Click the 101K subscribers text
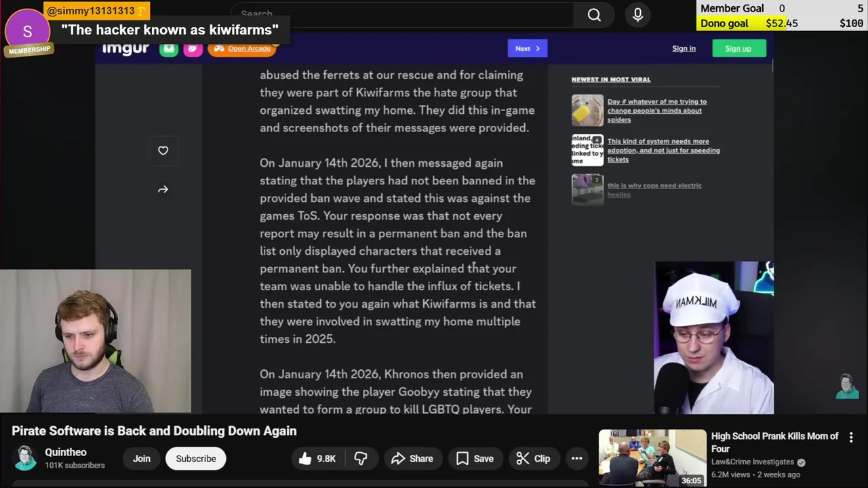This screenshot has width=868, height=488. [75, 466]
